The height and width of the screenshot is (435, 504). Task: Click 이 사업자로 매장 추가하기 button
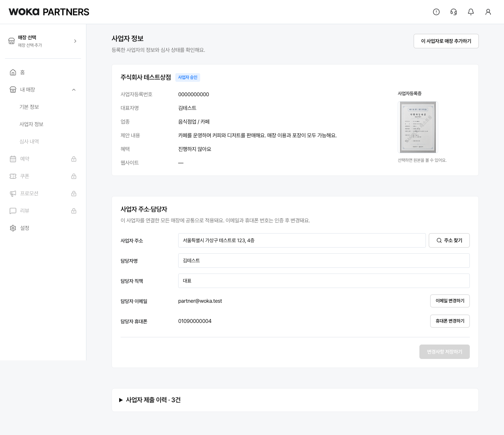click(446, 41)
